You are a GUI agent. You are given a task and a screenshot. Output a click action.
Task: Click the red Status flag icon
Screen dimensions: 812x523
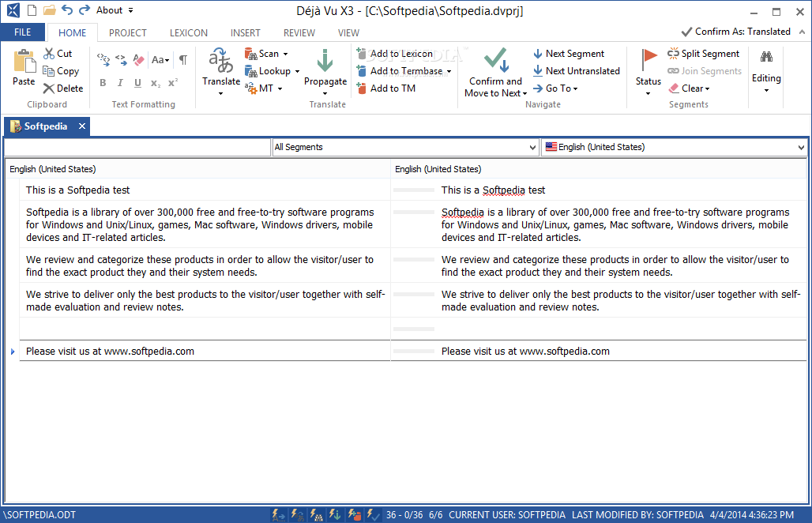[x=648, y=61]
